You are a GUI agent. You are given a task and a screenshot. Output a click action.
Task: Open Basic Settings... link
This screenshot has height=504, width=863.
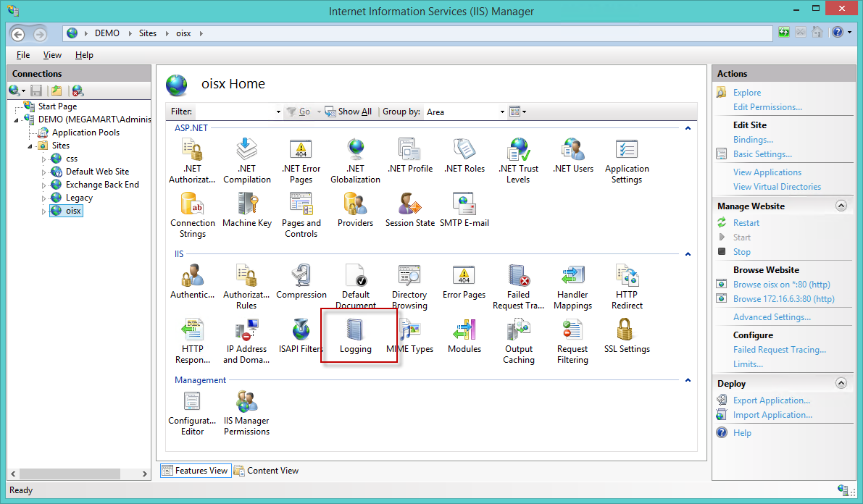pyautogui.click(x=762, y=154)
